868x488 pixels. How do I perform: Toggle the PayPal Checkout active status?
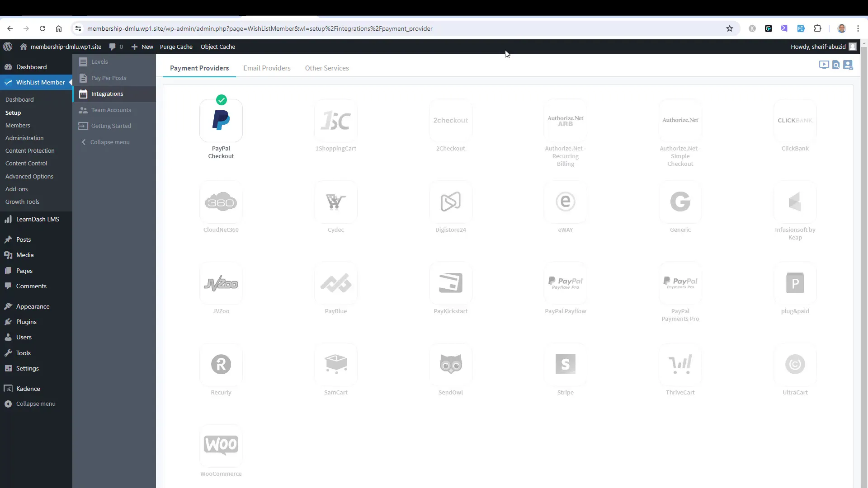[x=221, y=99]
